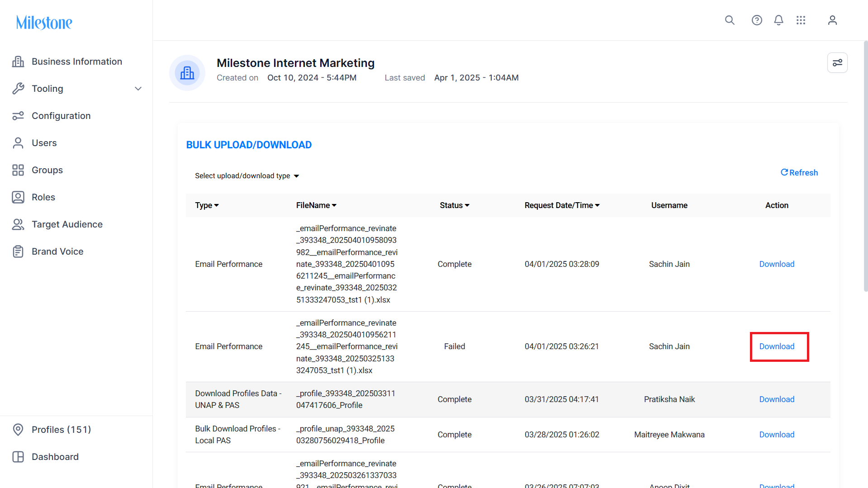Click the Roles badge icon
This screenshot has width=868, height=488.
(x=18, y=197)
